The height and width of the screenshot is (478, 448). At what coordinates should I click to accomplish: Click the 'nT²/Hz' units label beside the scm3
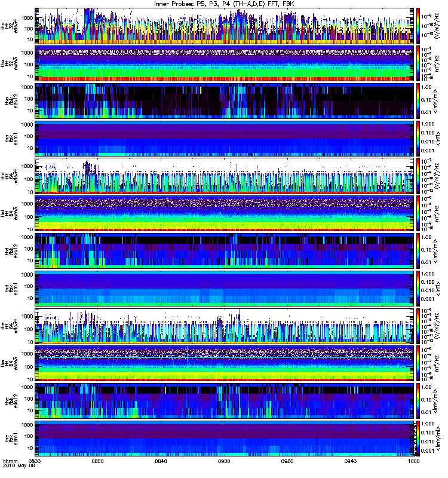[x=436, y=364]
